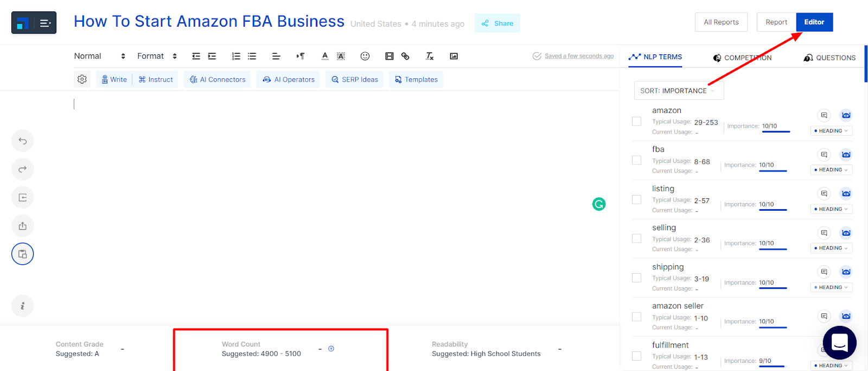This screenshot has height=371, width=868.
Task: Toggle text direction icon
Action: pos(301,56)
